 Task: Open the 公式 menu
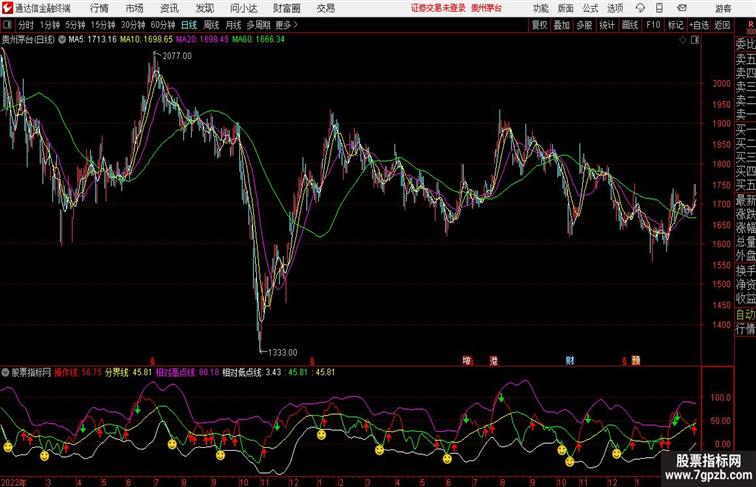point(590,8)
